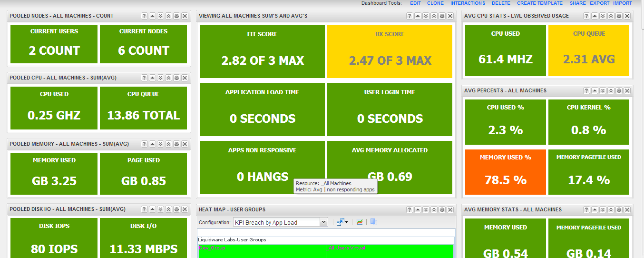Select the orange Memory Used % tile
The width and height of the screenshot is (644, 258).
click(x=505, y=172)
